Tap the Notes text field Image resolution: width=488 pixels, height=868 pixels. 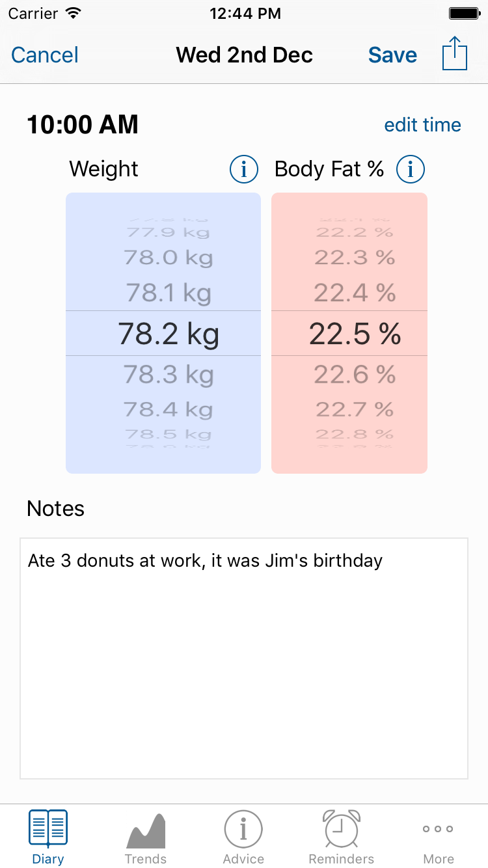click(x=244, y=657)
